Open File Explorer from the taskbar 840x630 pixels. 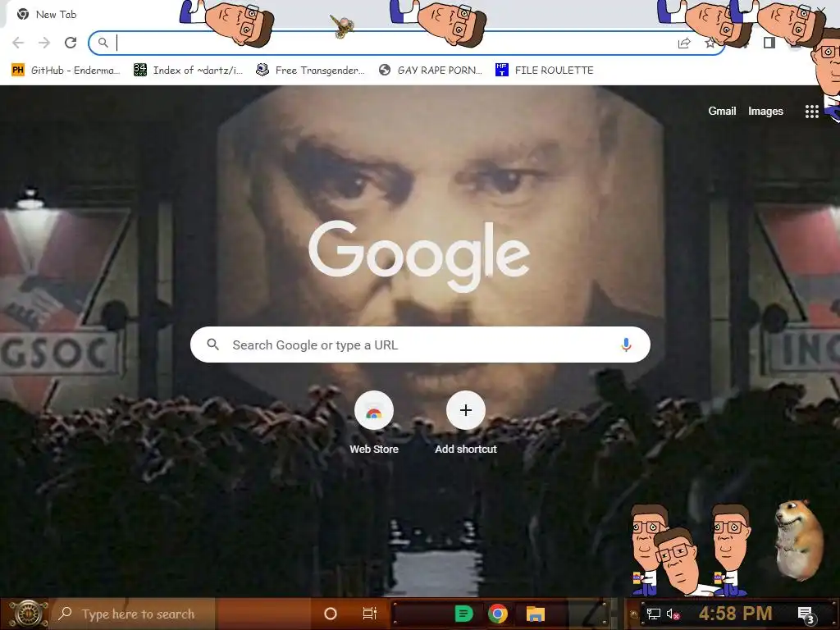[x=535, y=614]
